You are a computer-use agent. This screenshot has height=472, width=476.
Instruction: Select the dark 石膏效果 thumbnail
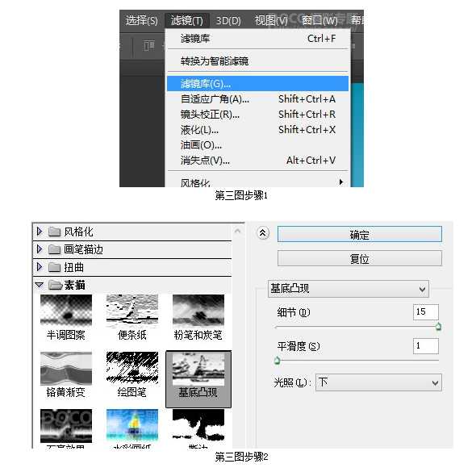(66, 425)
